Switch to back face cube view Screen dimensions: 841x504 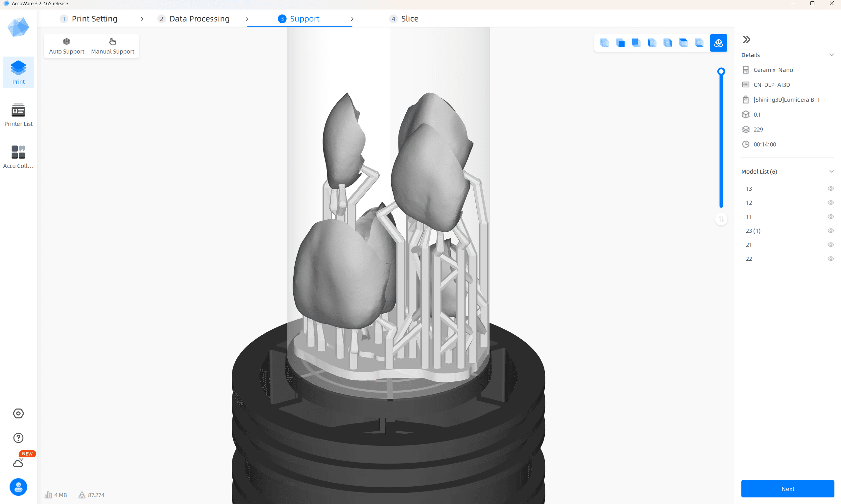(636, 43)
